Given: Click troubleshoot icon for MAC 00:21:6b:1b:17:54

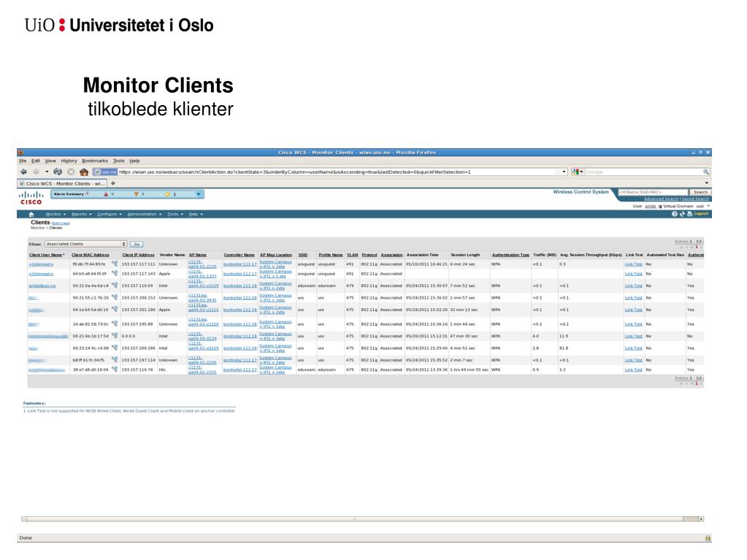Looking at the screenshot, I should 115,335.
